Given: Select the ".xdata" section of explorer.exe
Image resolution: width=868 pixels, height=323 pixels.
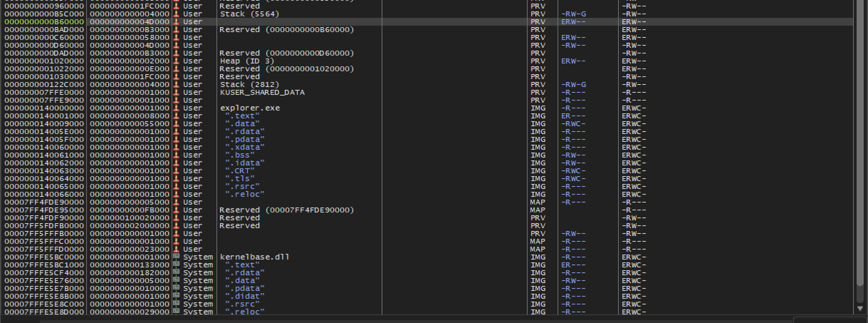Looking at the screenshot, I should pyautogui.click(x=245, y=147).
